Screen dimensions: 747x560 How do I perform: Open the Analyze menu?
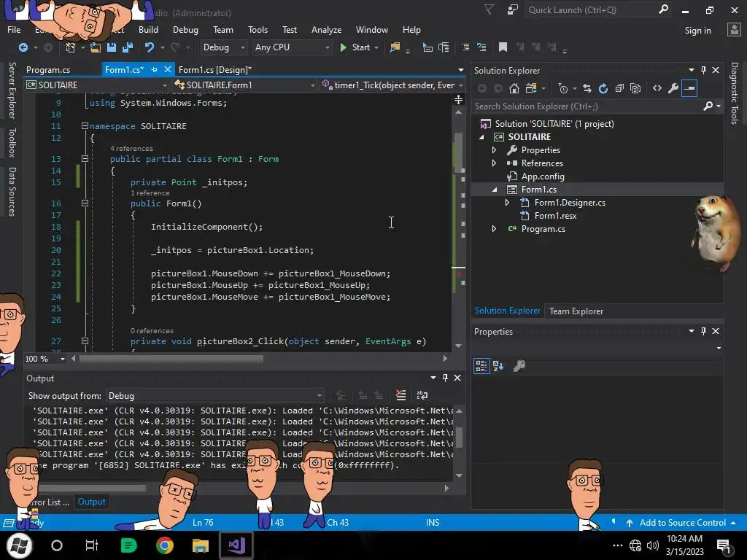click(x=326, y=29)
